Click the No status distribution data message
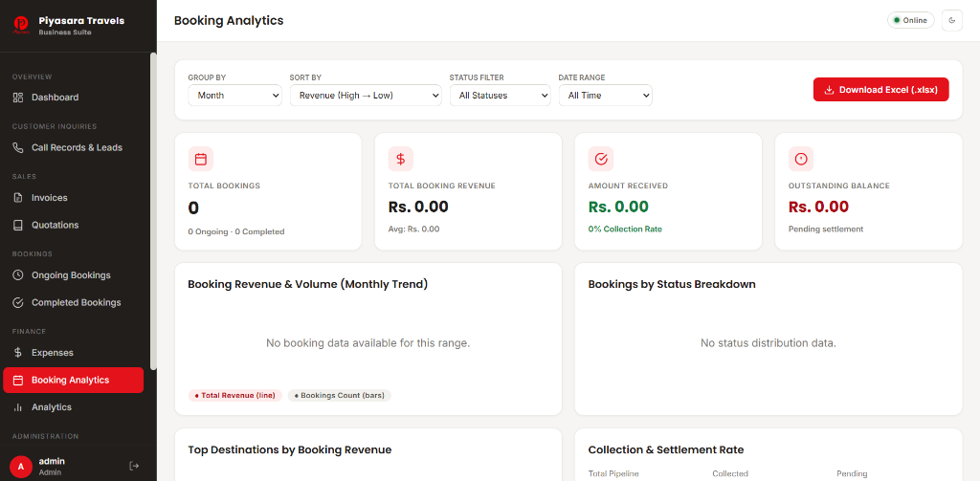The height and width of the screenshot is (481, 980). pos(768,343)
